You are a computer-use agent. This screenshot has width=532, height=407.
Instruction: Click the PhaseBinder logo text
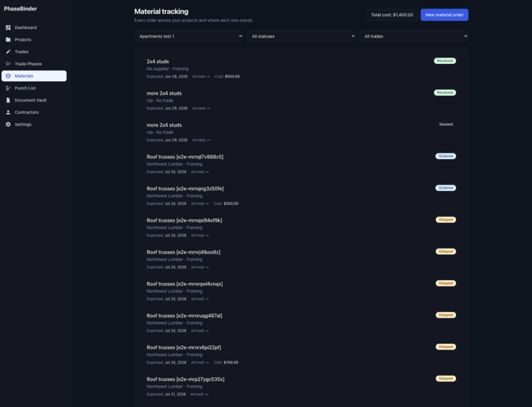[x=21, y=9]
